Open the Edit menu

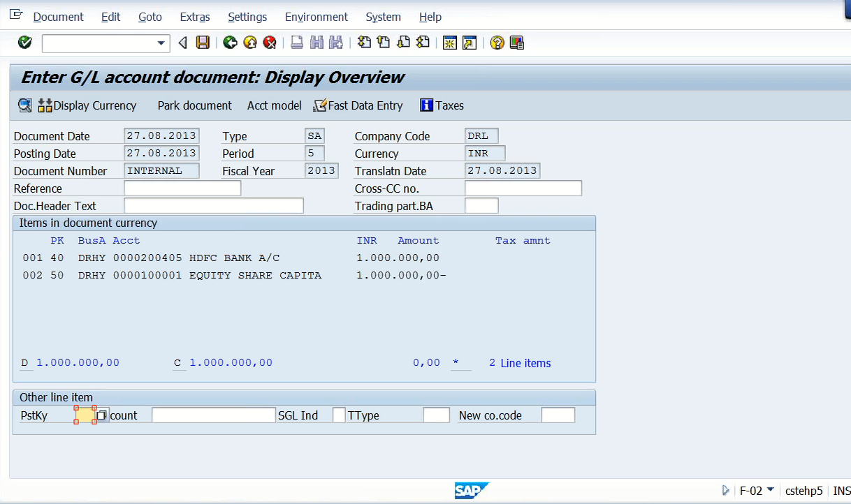[x=110, y=17]
